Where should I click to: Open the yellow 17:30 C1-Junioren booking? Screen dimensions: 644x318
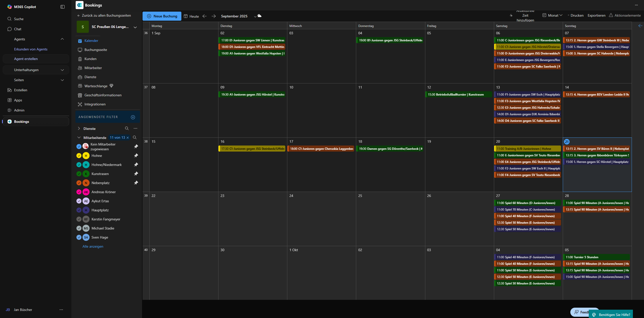pos(252,149)
